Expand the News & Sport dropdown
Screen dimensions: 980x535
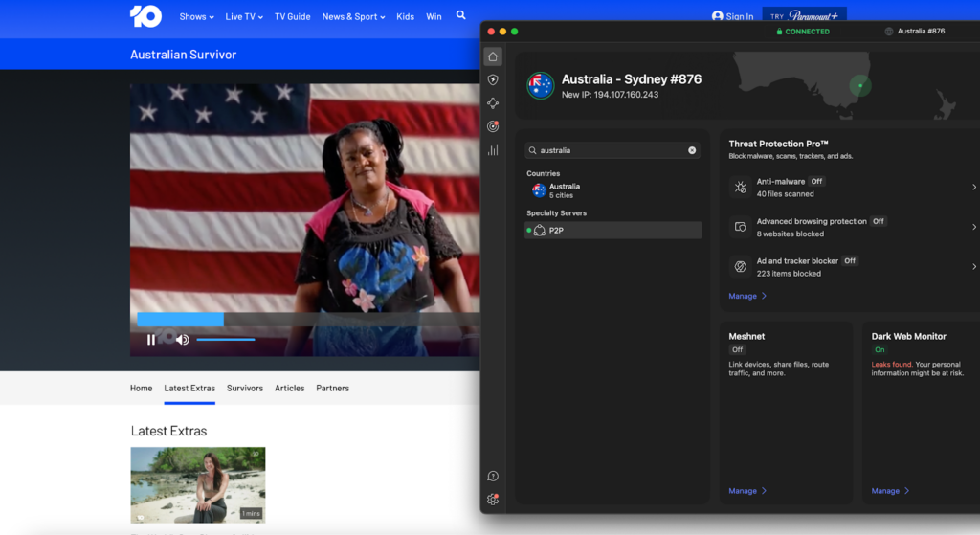point(353,17)
